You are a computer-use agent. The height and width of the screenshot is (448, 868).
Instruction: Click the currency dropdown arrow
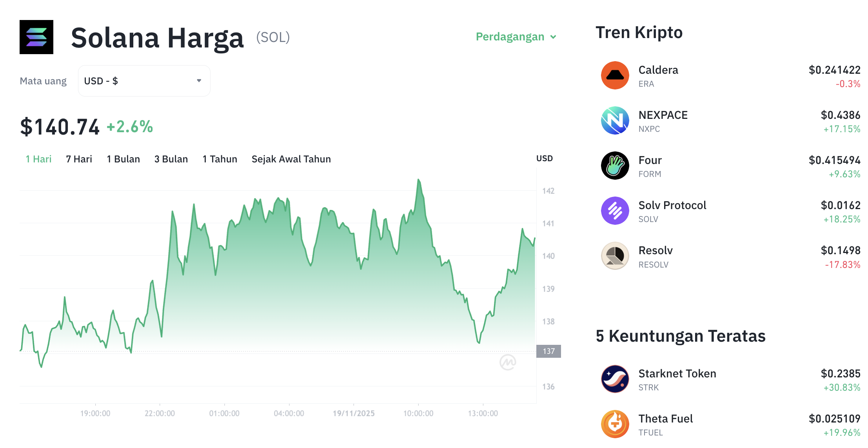point(199,80)
